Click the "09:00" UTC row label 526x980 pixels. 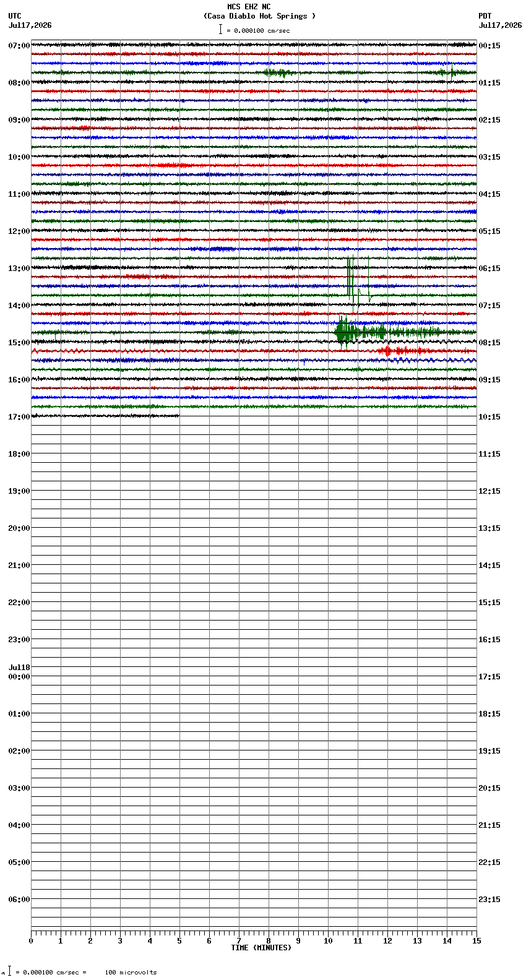pyautogui.click(x=19, y=120)
